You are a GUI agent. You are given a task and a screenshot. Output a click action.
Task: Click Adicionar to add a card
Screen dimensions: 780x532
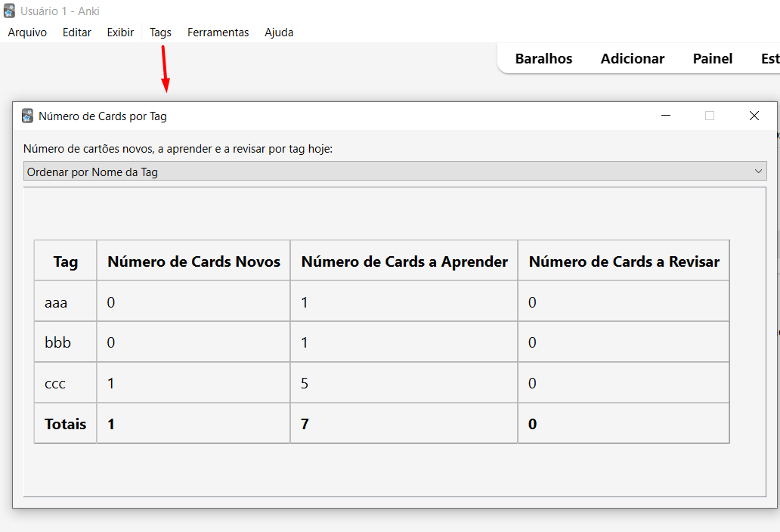[x=633, y=59]
